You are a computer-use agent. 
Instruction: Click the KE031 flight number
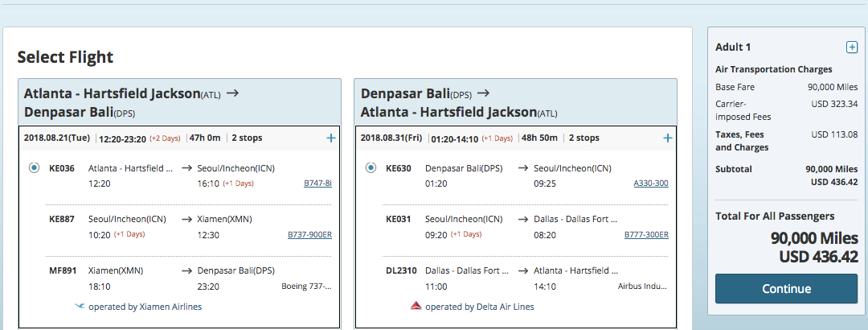[x=399, y=219]
